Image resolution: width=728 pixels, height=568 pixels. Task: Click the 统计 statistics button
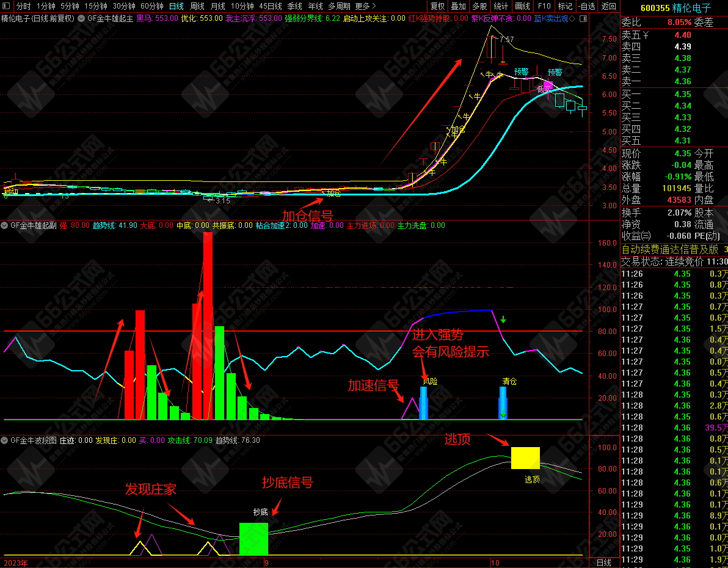(501, 6)
